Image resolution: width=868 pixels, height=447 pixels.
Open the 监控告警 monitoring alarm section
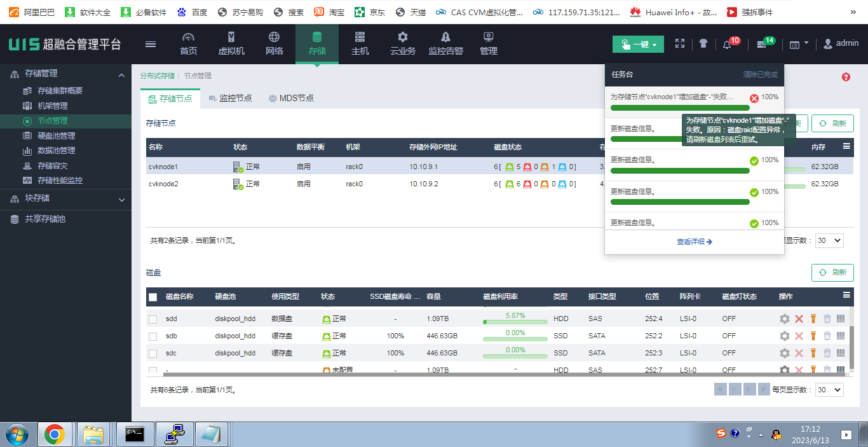445,44
